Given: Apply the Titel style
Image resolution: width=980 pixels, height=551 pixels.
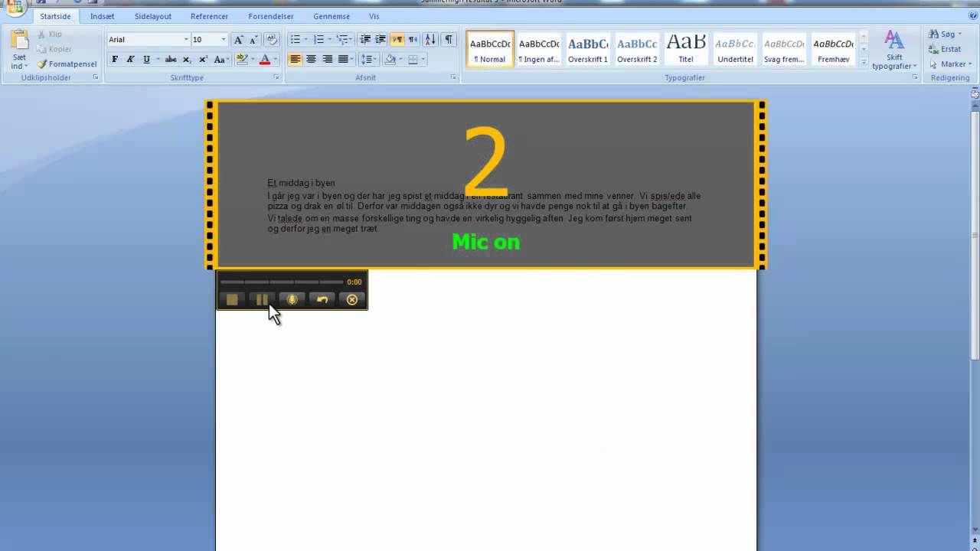Looking at the screenshot, I should (686, 50).
